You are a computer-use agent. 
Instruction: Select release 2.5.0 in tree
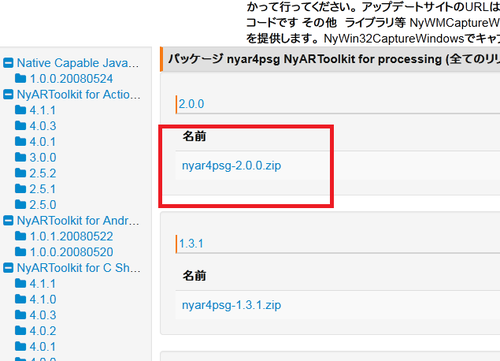point(43,205)
